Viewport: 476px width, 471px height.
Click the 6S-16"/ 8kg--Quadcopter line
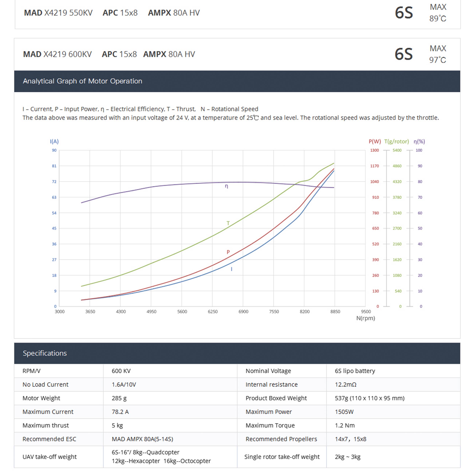[x=145, y=452]
